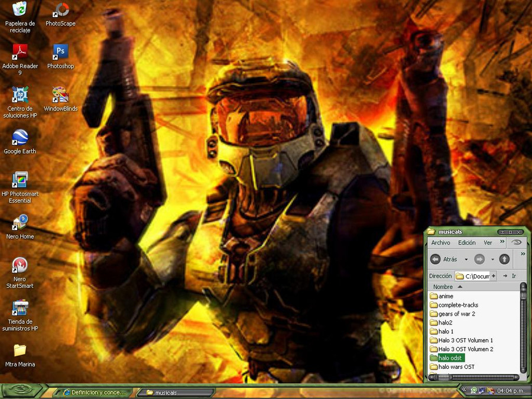Open Tienda de suministros HP

point(20,316)
